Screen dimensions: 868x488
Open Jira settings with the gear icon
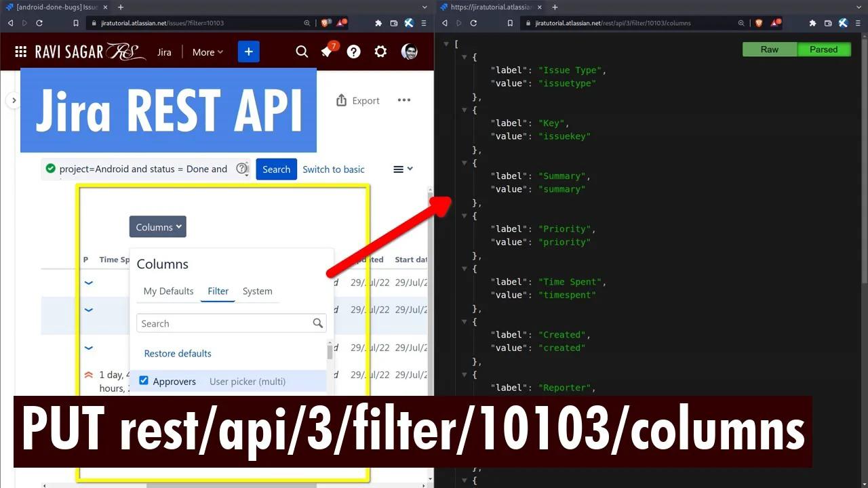coord(380,52)
